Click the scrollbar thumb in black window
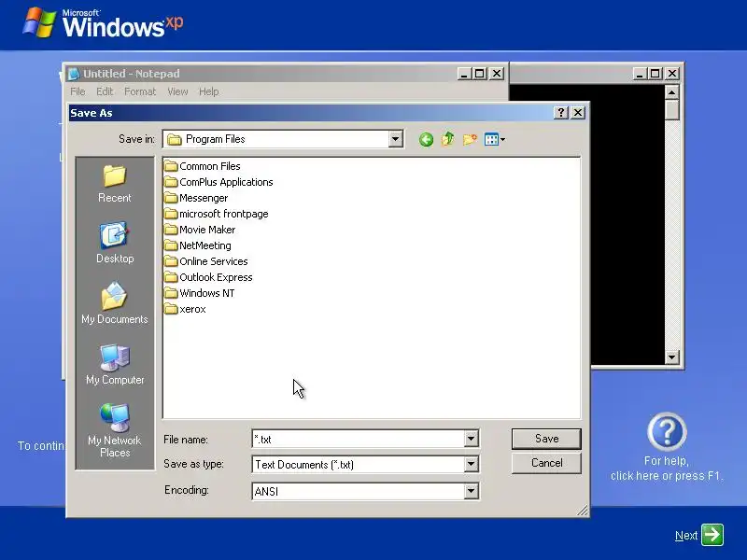 tap(671, 110)
